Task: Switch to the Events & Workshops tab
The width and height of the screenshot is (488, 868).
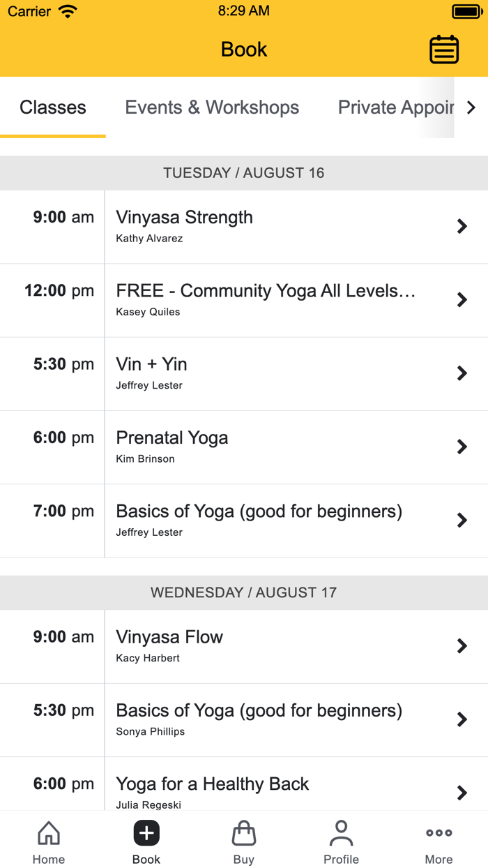Action: pos(212,107)
